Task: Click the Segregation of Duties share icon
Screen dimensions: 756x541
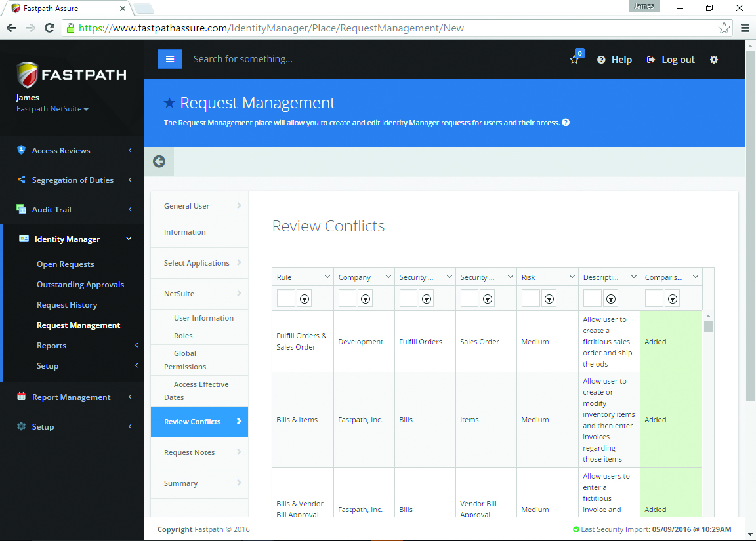Action: tap(21, 179)
